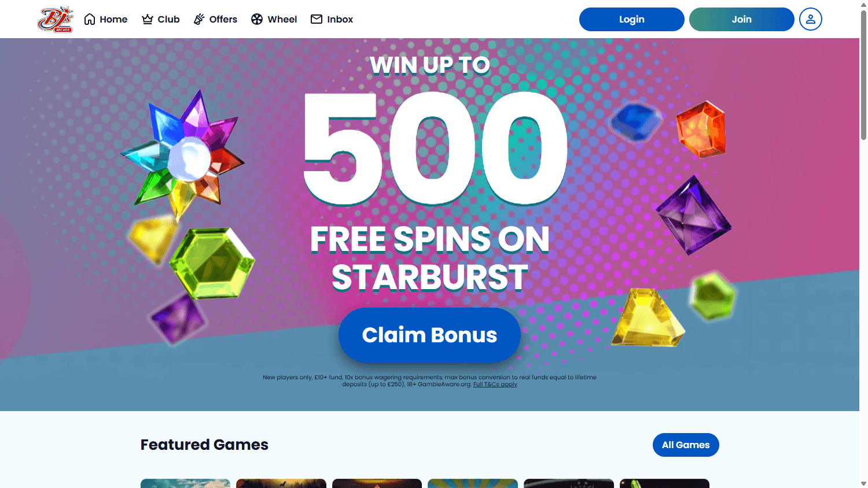Click the Club crown icon
Viewport: 868px width, 488px height.
click(148, 19)
